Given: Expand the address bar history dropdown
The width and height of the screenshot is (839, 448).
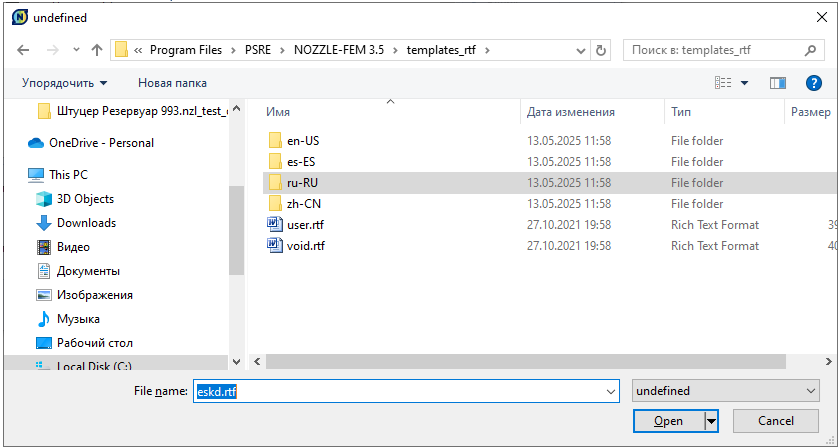Looking at the screenshot, I should coord(581,51).
